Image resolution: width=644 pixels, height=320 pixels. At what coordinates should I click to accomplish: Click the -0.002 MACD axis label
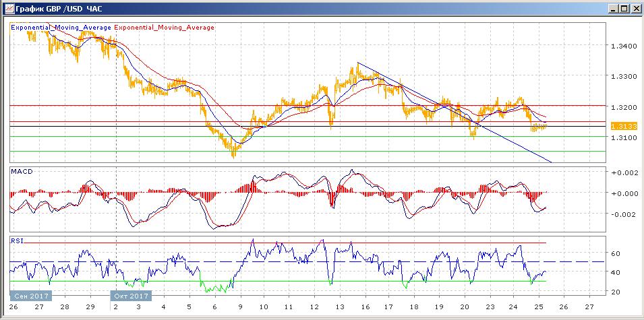(622, 215)
